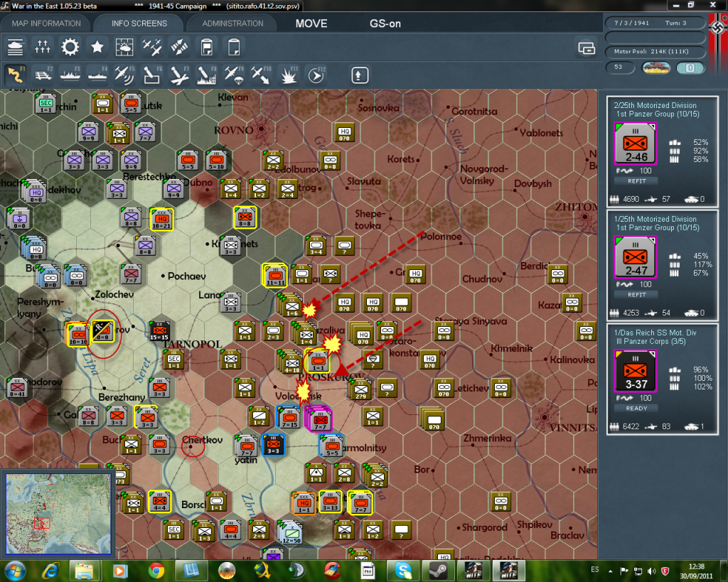728x582 pixels.
Task: Click the window-switch icon at toolbar right
Action: [x=587, y=48]
